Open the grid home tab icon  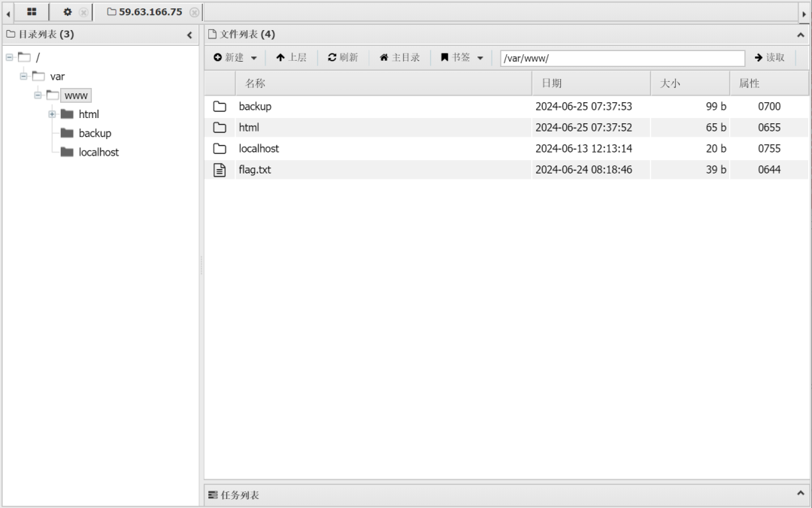32,11
